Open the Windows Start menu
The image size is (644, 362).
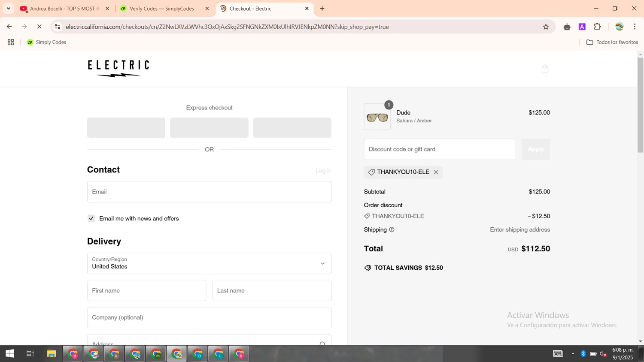tap(10, 353)
